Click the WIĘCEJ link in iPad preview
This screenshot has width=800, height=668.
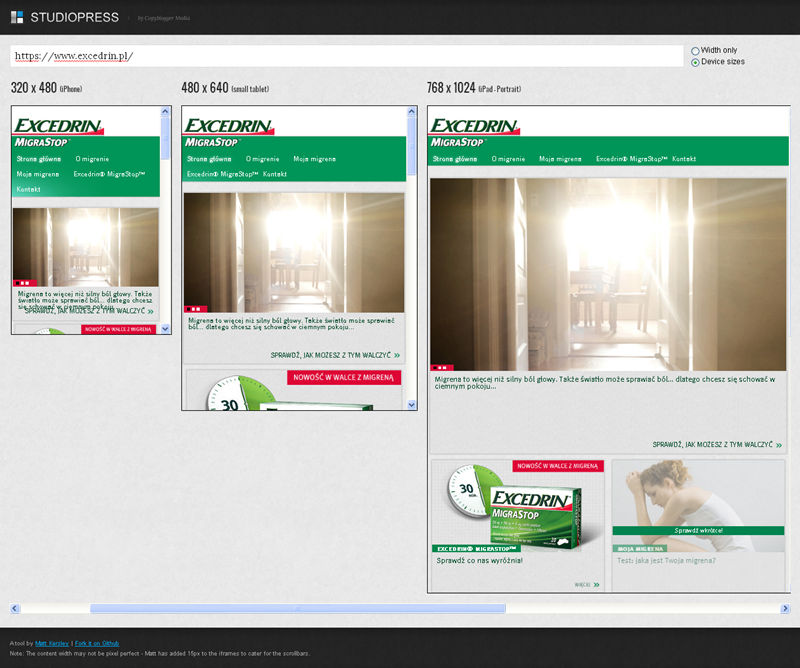(x=587, y=585)
